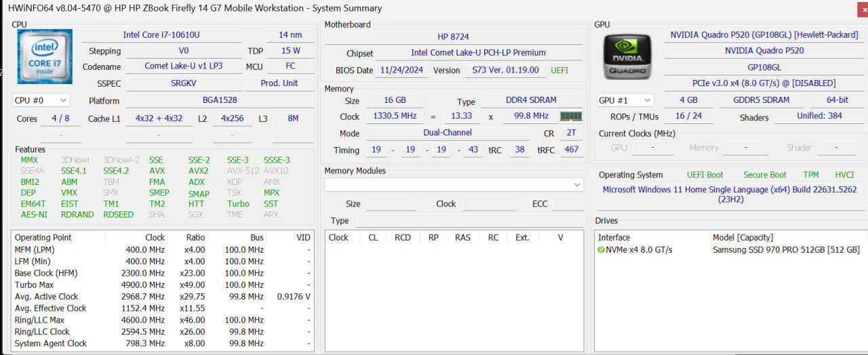This screenshot has width=868, height=355.
Task: Click the memory module chip icon
Action: (571, 116)
